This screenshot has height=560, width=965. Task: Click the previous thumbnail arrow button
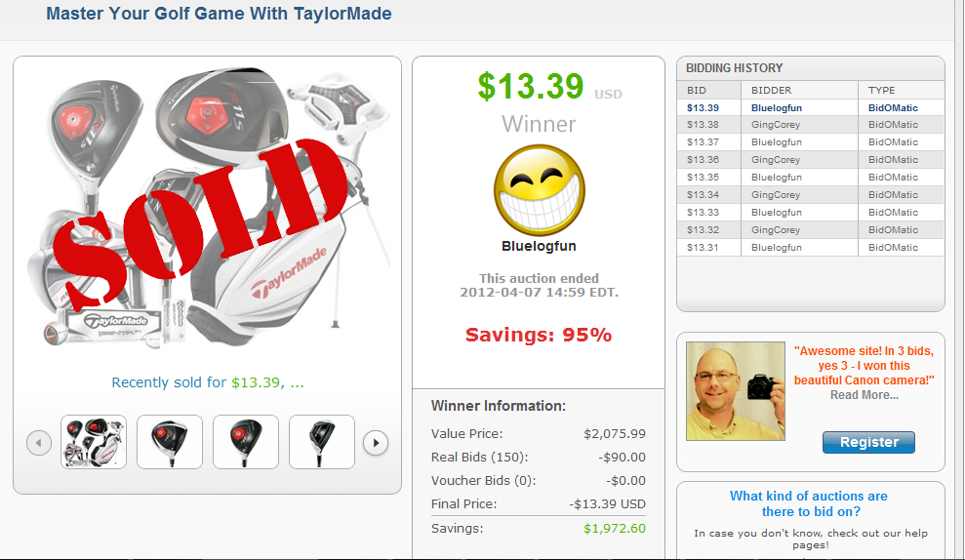coord(38,443)
